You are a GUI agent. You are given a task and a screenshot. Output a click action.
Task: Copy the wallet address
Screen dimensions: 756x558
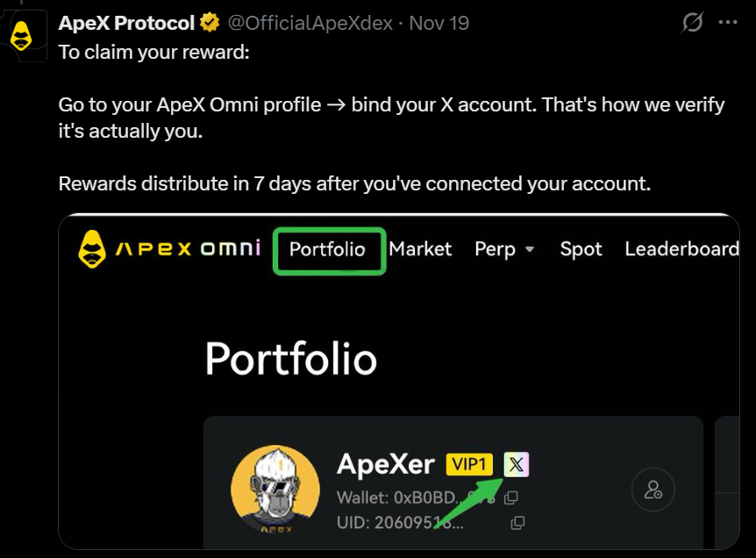coord(511,497)
